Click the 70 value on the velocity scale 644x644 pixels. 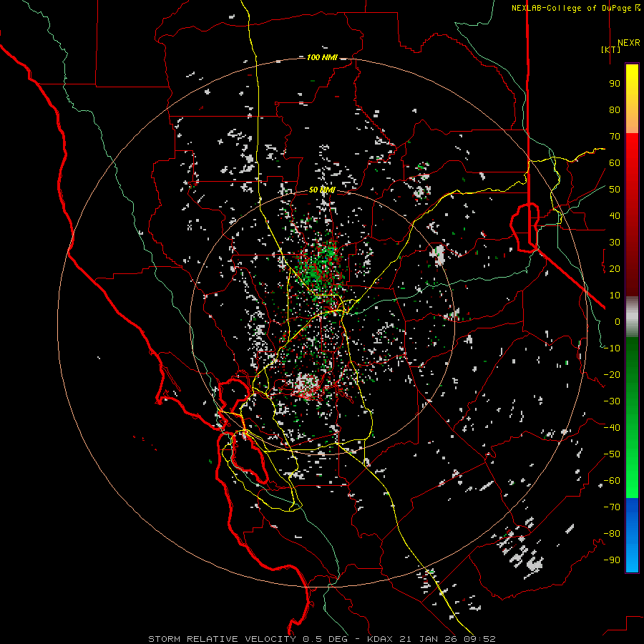click(x=615, y=137)
